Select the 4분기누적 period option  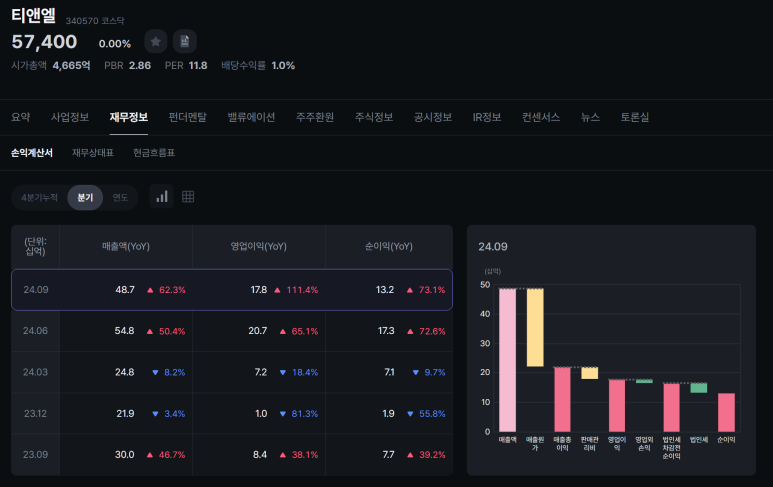[x=39, y=198]
